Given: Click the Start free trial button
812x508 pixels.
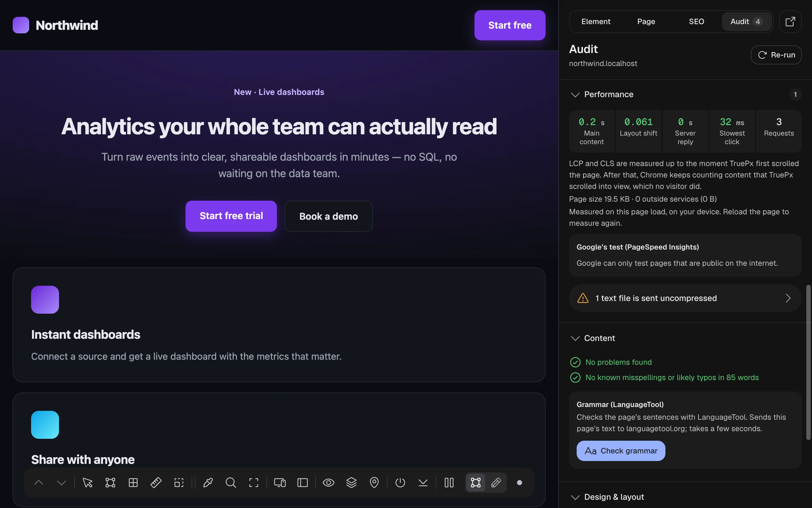Looking at the screenshot, I should tap(231, 216).
